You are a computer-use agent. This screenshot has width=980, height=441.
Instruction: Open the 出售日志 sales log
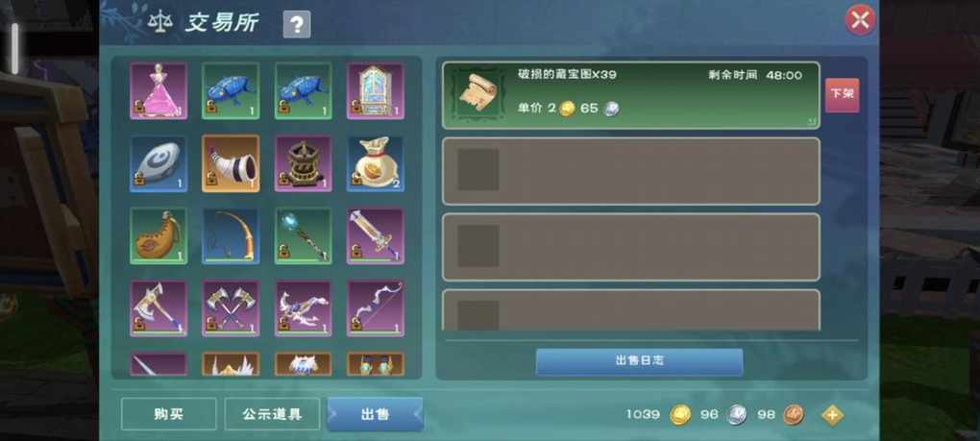[x=639, y=361]
